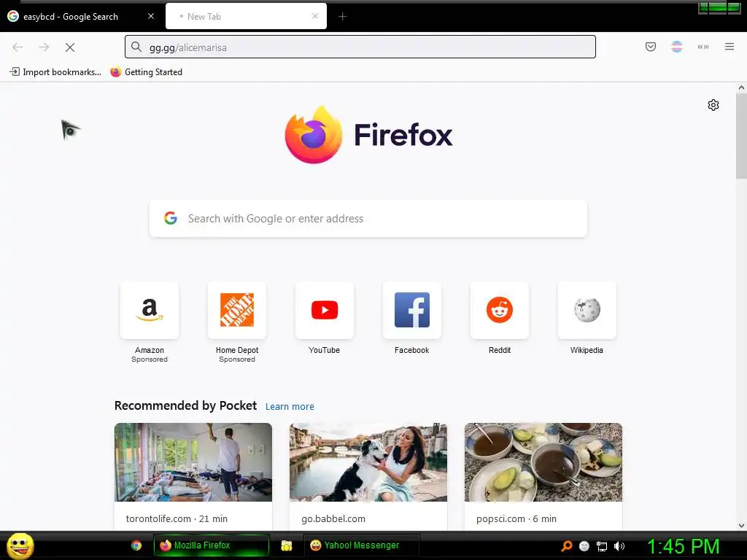Image resolution: width=747 pixels, height=560 pixels.
Task: Select Mozilla Firefox taskbar button
Action: coord(211,545)
